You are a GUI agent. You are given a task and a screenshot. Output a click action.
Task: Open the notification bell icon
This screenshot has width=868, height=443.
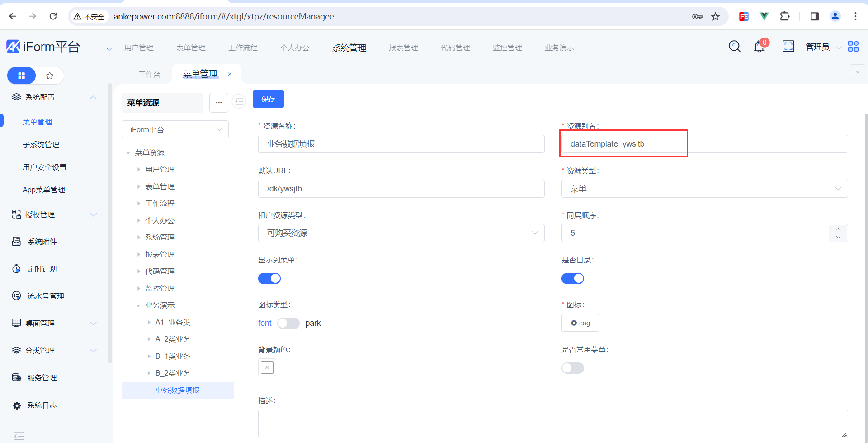pyautogui.click(x=759, y=47)
